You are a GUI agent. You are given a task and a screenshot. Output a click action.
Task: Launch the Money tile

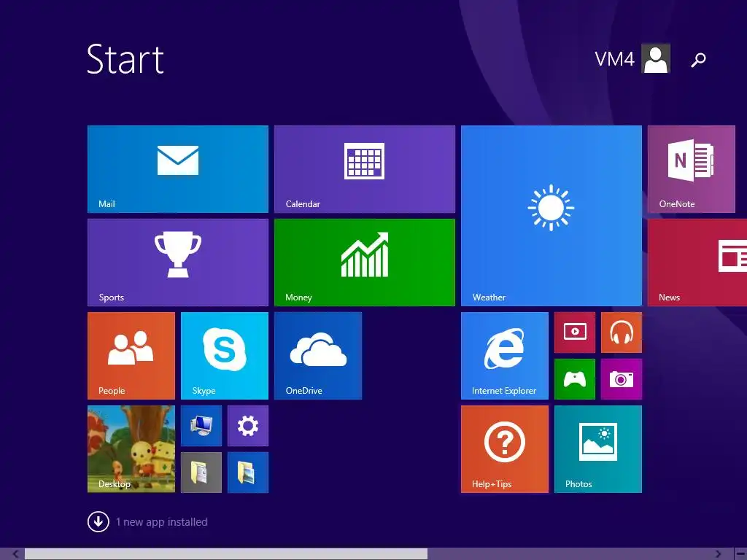pos(365,262)
